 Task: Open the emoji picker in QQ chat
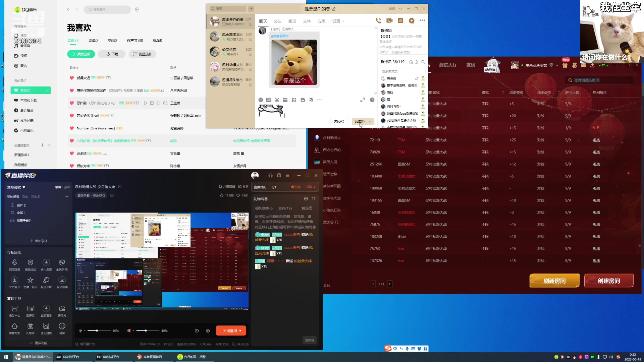click(x=261, y=100)
